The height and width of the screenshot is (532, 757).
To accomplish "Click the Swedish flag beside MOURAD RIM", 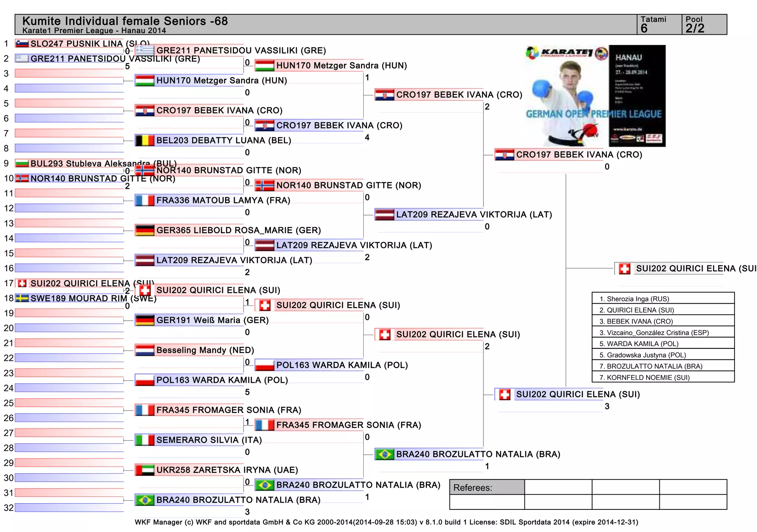I will (x=22, y=298).
